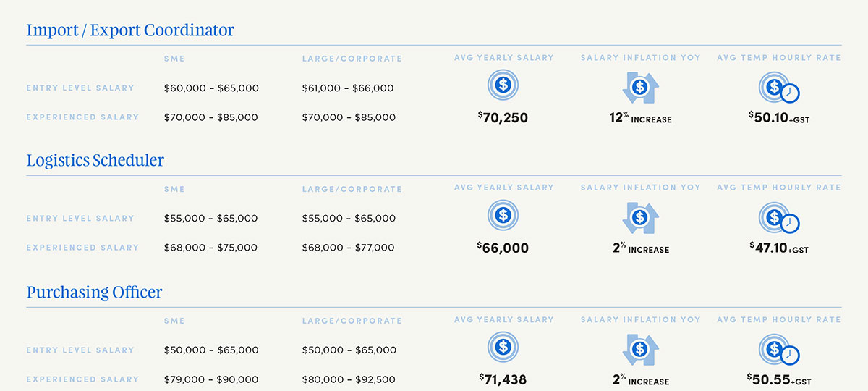Screen dimensions: 868x391
Task: Select the Logistics Scheduler heading
Action: coord(95,161)
